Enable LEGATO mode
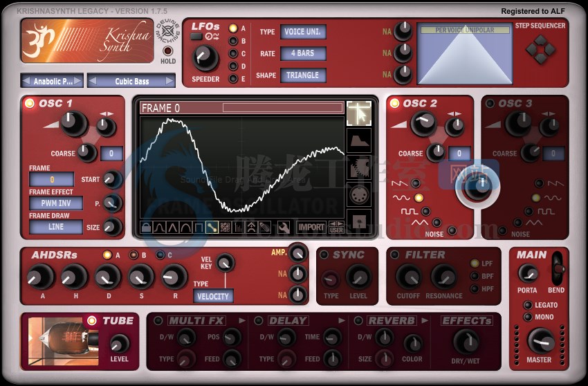Viewport: 588px width, 386px height. pos(528,305)
